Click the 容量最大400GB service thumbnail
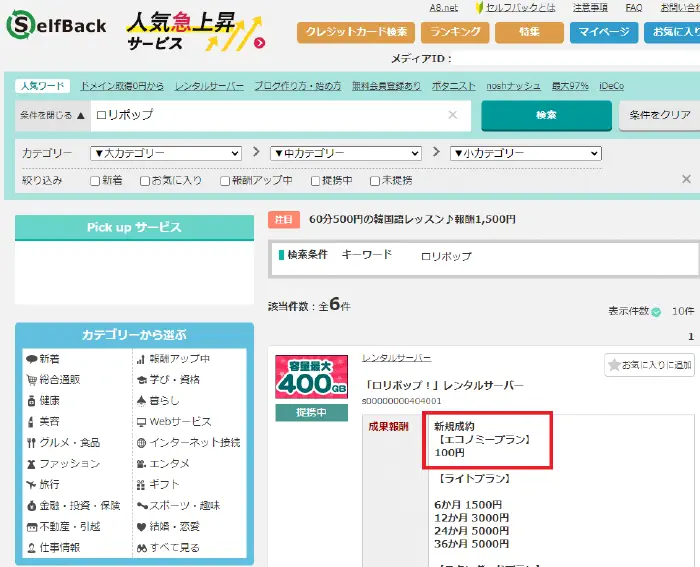Image resolution: width=700 pixels, height=567 pixels. click(x=312, y=378)
